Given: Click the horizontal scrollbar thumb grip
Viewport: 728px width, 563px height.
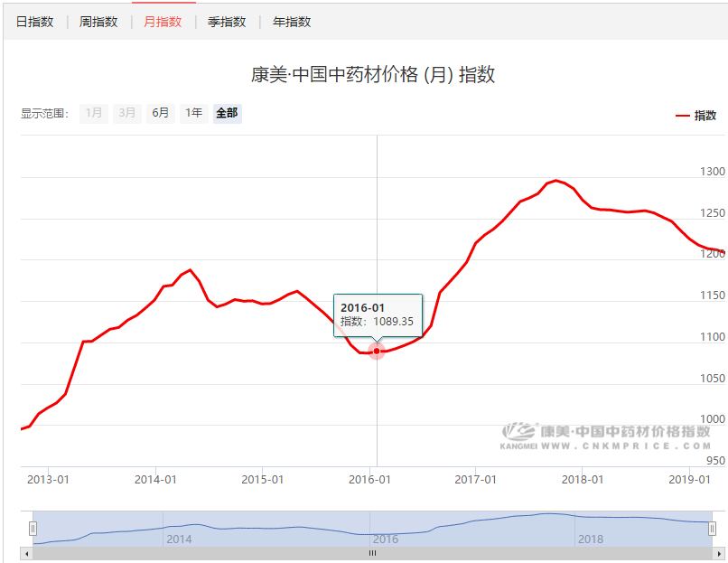Looking at the screenshot, I should pyautogui.click(x=371, y=553).
